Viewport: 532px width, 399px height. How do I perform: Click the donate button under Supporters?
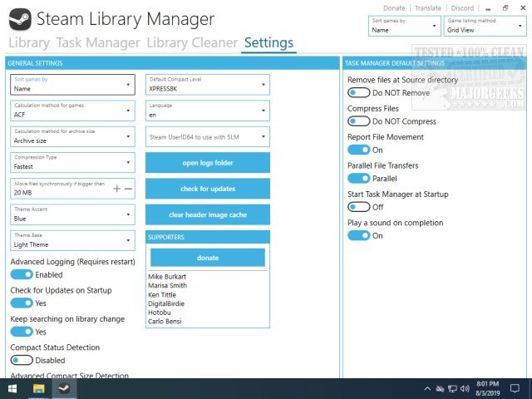208,258
